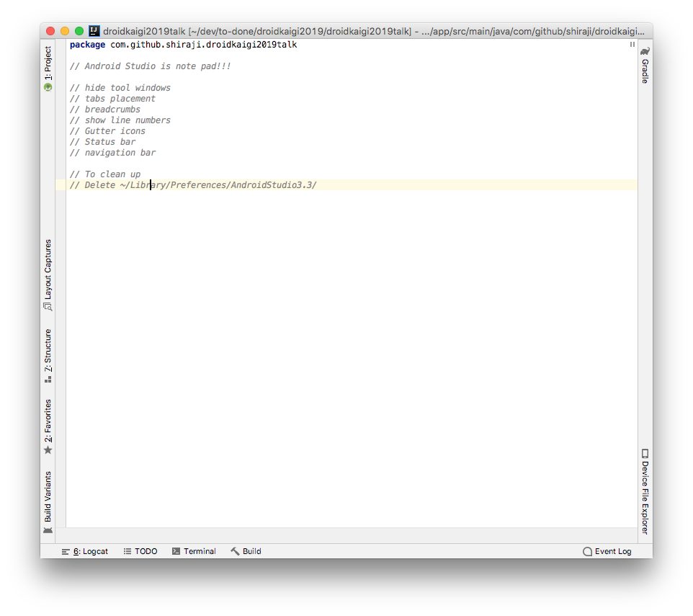693x616 pixels.
Task: Click the Structure icon
Action: tap(48, 380)
